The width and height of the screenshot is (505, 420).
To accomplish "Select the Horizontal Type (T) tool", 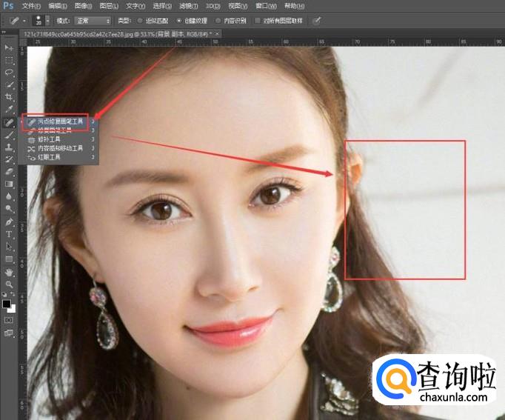I will pyautogui.click(x=10, y=234).
